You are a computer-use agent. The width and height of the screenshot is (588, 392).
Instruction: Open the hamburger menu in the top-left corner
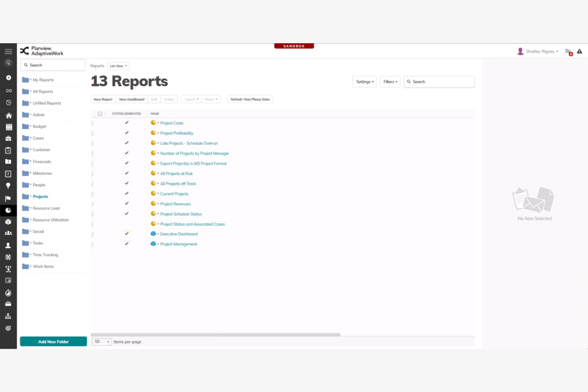[8, 51]
